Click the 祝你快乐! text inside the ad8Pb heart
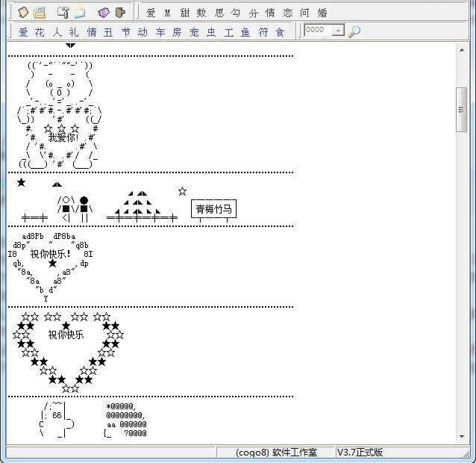This screenshot has height=463, width=476. pos(51,254)
